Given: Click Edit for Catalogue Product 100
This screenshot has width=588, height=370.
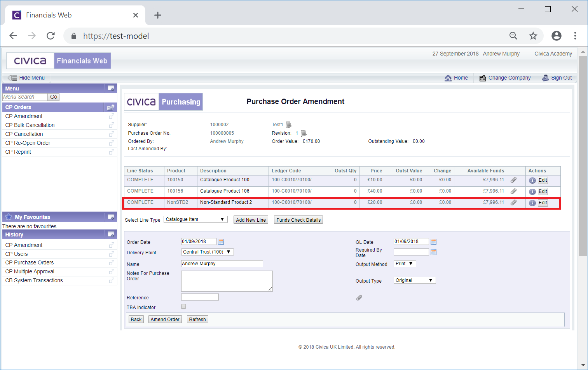Looking at the screenshot, I should pyautogui.click(x=543, y=180).
